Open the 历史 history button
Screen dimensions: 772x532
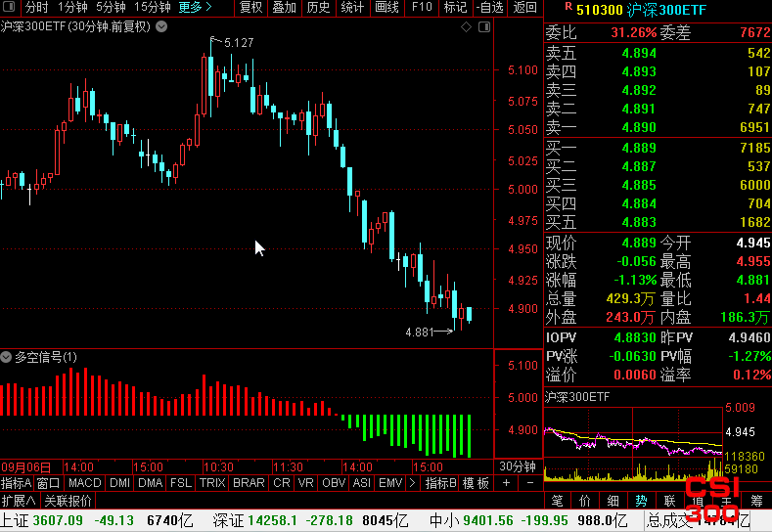click(319, 8)
